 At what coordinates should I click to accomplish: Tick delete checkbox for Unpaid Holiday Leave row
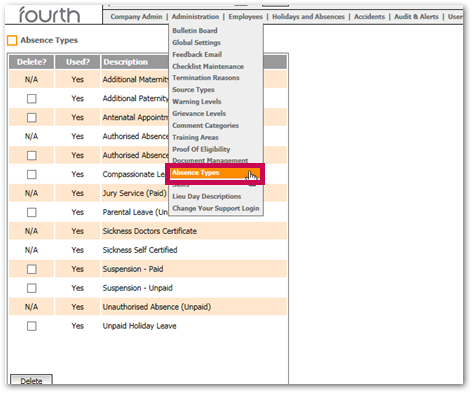pyautogui.click(x=32, y=326)
